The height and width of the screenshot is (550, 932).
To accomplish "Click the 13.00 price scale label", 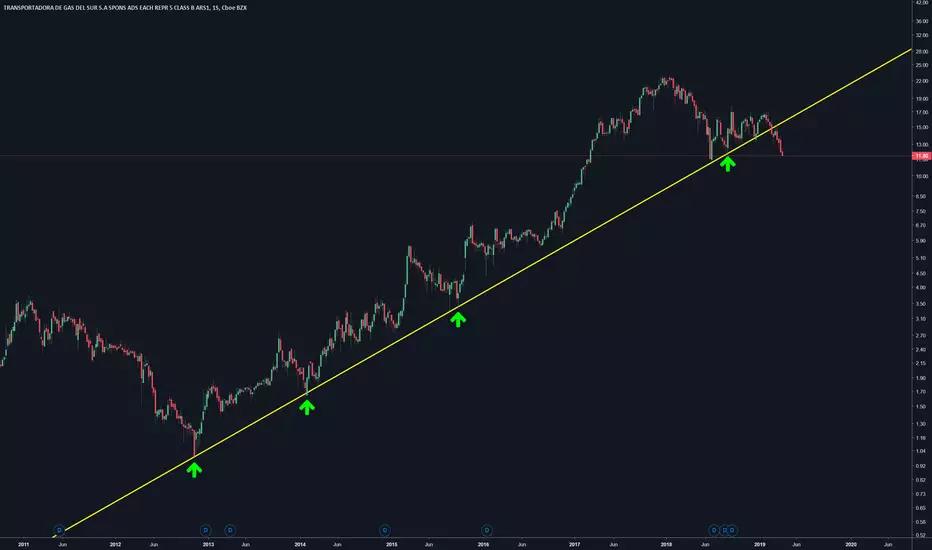I will coord(922,144).
